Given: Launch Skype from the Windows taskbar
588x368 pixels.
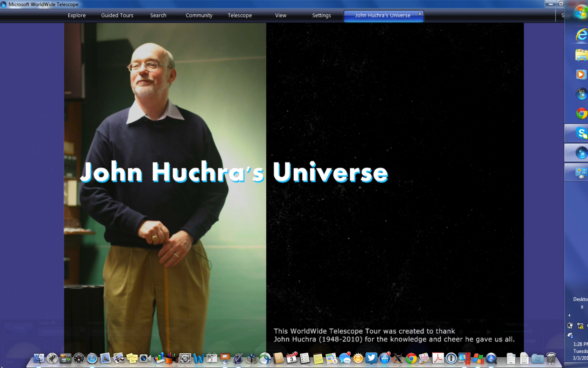Looking at the screenshot, I should 581,133.
